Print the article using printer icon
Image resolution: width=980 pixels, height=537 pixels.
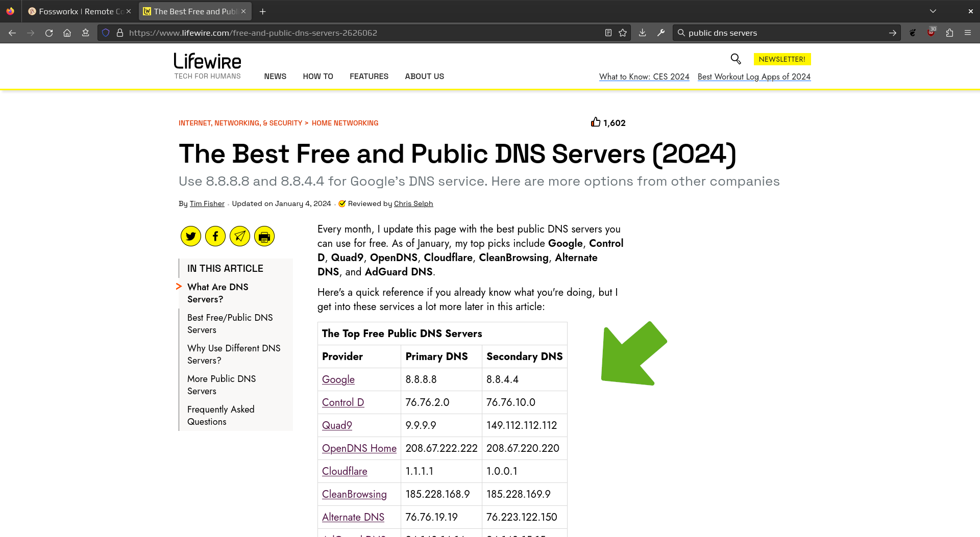[264, 236]
